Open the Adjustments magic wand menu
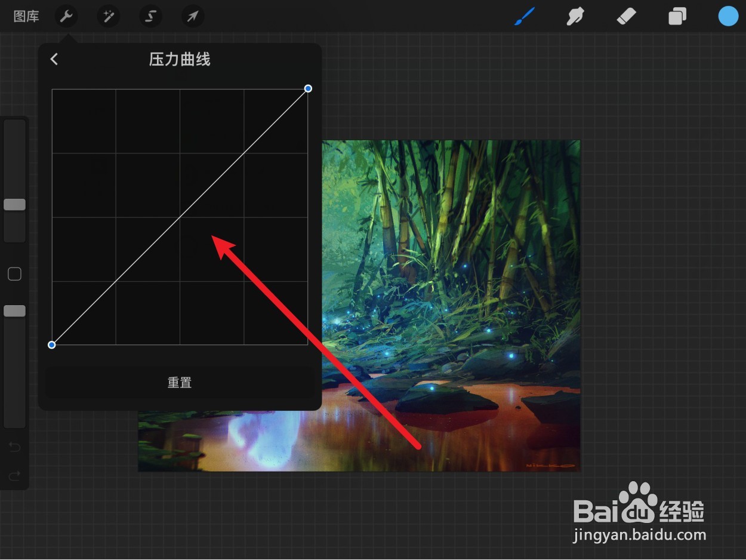This screenshot has width=746, height=560. [109, 16]
